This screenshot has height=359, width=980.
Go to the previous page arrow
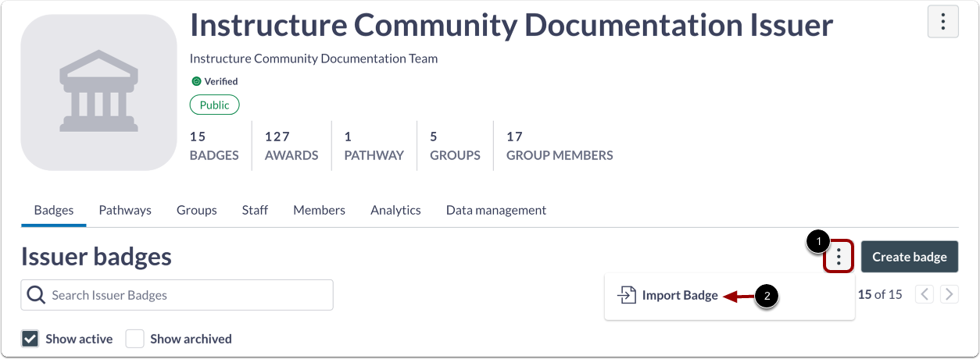pyautogui.click(x=925, y=294)
